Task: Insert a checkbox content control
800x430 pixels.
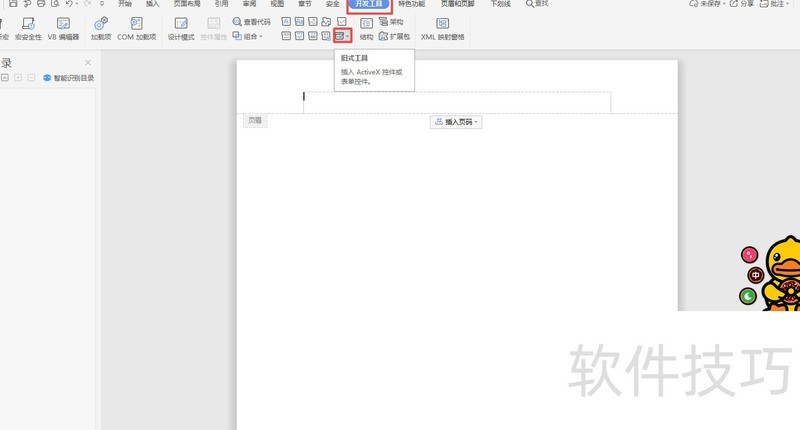Action: click(342, 21)
